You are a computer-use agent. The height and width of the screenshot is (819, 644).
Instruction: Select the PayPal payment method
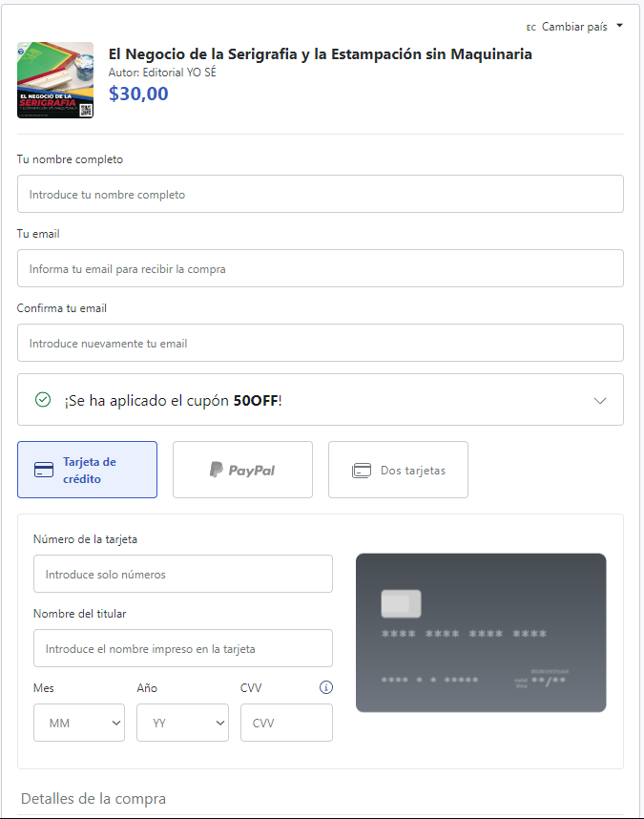pos(242,470)
